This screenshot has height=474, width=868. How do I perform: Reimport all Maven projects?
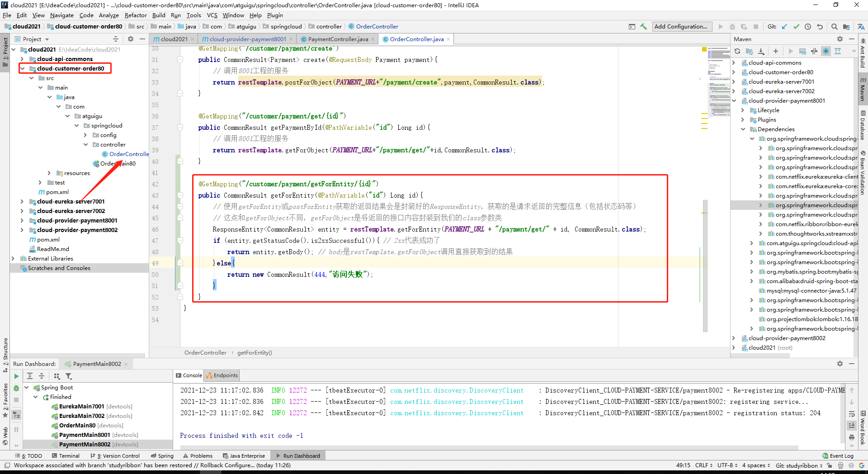737,51
